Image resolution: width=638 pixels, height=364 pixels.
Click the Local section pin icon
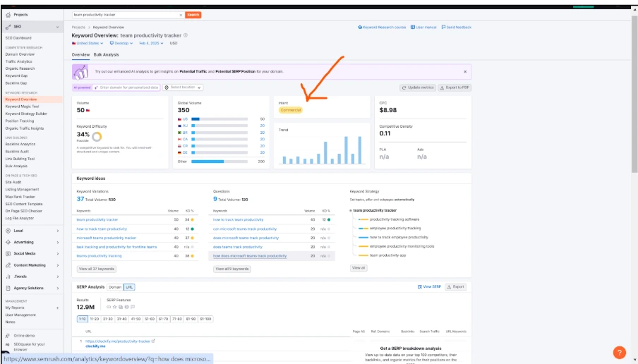click(8, 231)
